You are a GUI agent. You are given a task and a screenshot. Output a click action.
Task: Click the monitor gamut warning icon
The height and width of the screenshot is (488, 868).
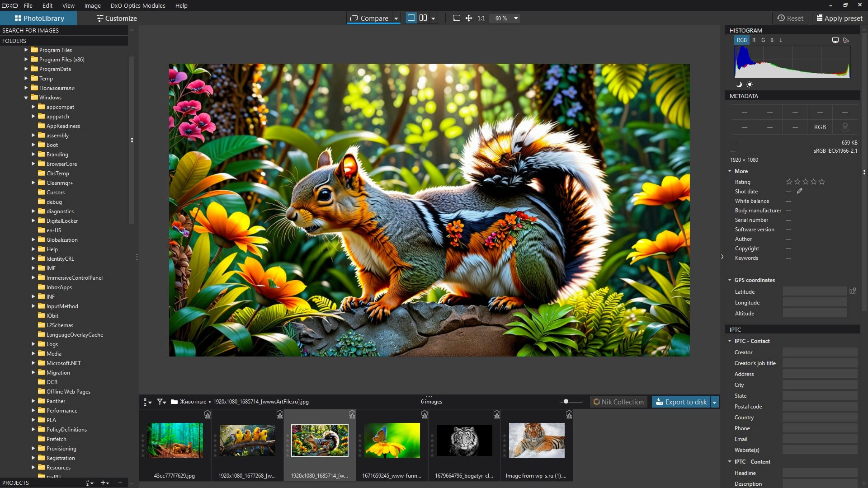pyautogui.click(x=835, y=40)
